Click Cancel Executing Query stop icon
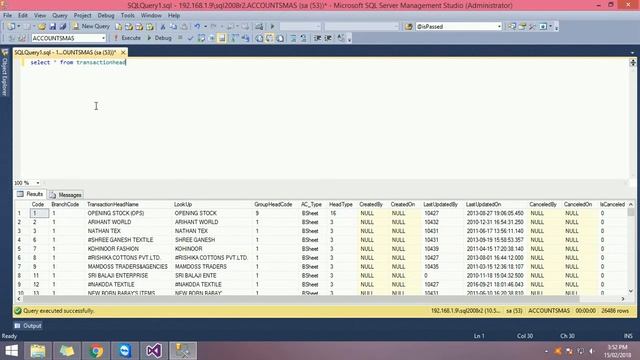 (180, 38)
